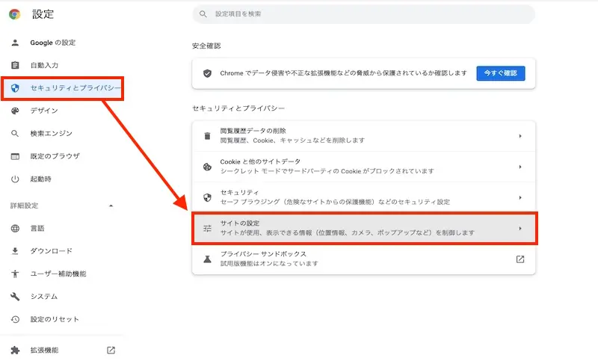Open 設定のリセット in sidebar

pos(54,319)
